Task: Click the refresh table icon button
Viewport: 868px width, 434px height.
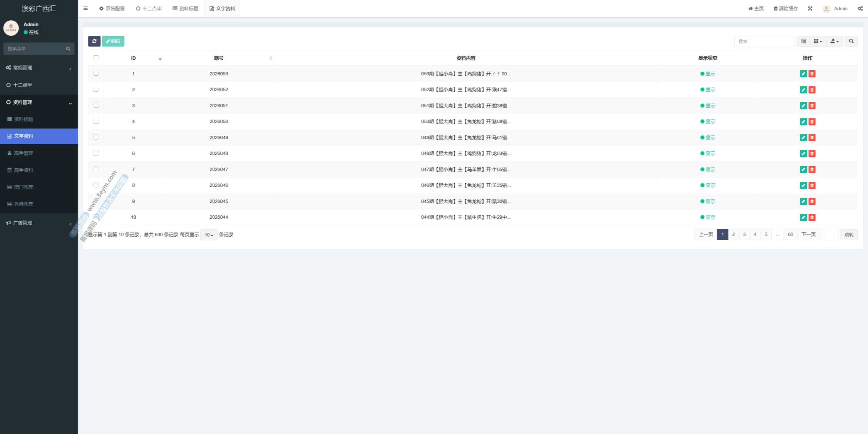Action: (x=94, y=41)
